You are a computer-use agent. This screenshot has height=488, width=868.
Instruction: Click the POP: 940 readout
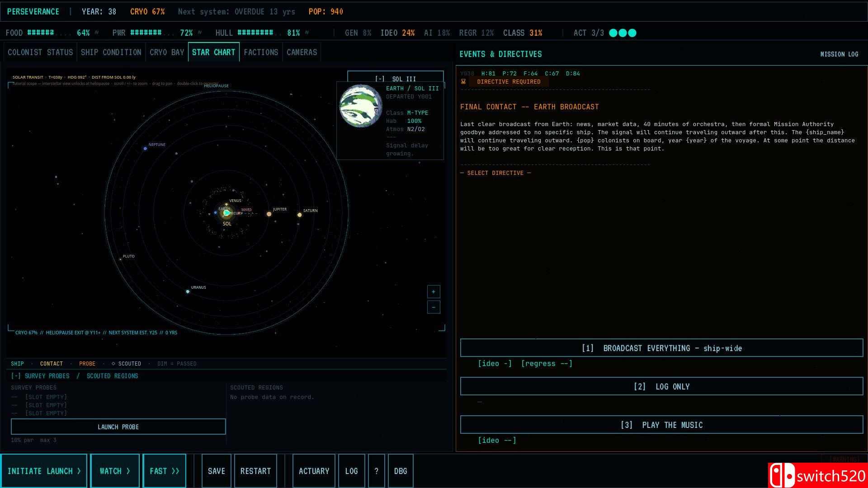325,12
